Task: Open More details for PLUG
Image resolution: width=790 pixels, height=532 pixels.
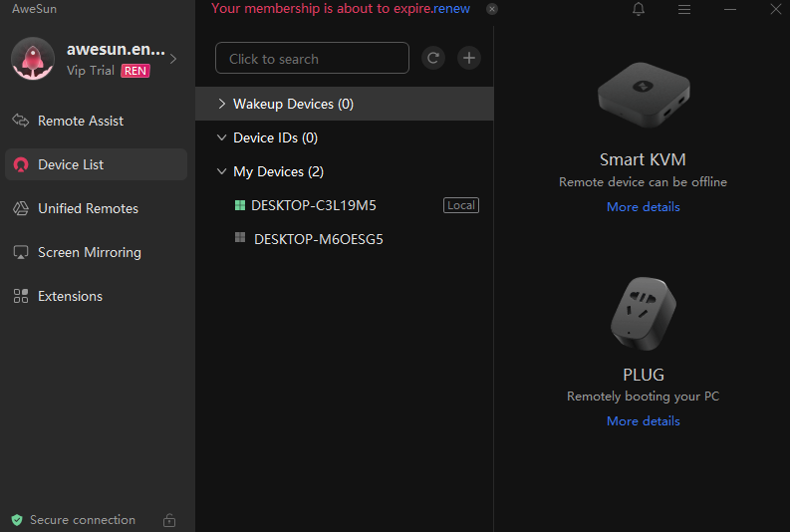Action: pyautogui.click(x=643, y=421)
